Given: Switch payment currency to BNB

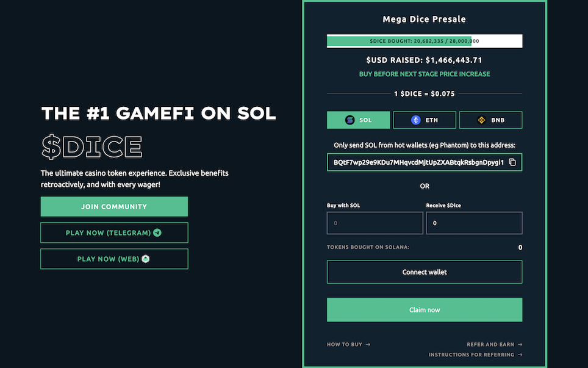Looking at the screenshot, I should point(490,120).
